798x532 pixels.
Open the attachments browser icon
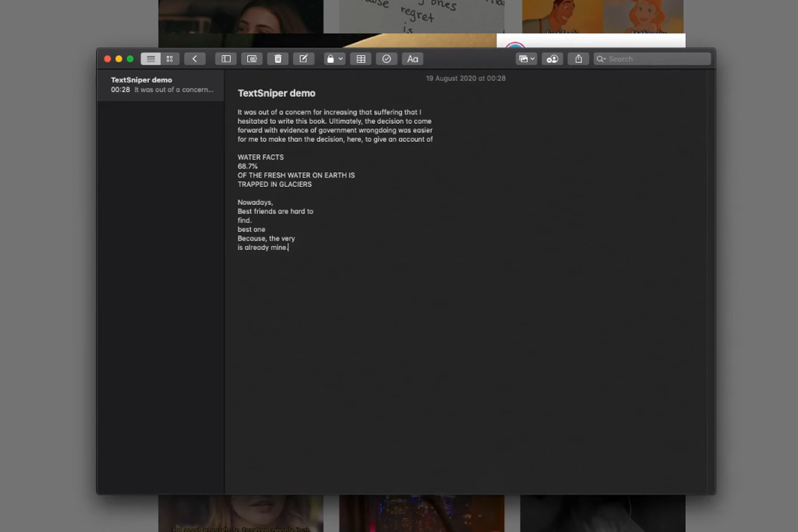tap(252, 59)
